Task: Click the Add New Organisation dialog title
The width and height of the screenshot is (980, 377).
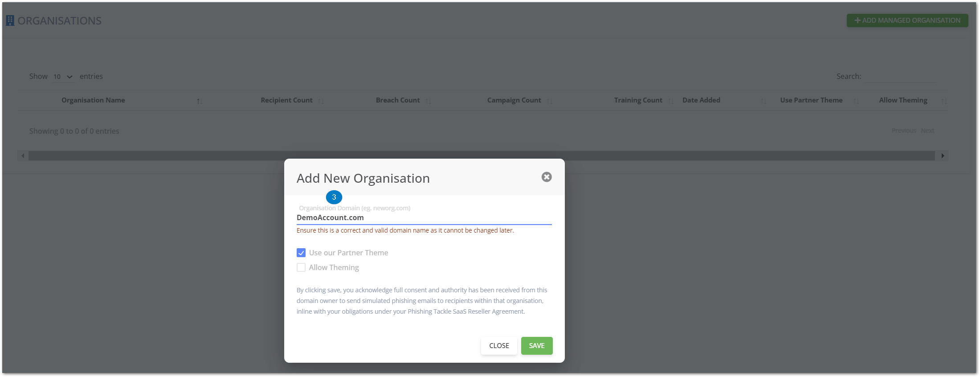Action: pyautogui.click(x=363, y=178)
